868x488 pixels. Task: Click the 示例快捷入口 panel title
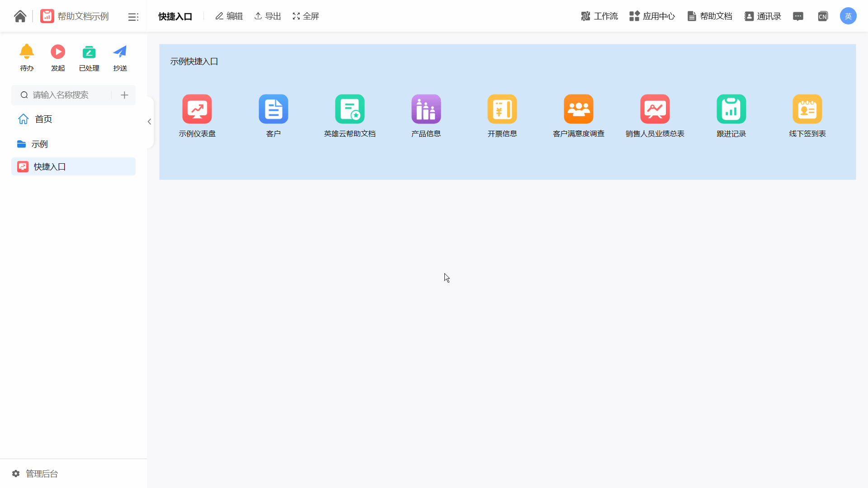click(x=194, y=62)
